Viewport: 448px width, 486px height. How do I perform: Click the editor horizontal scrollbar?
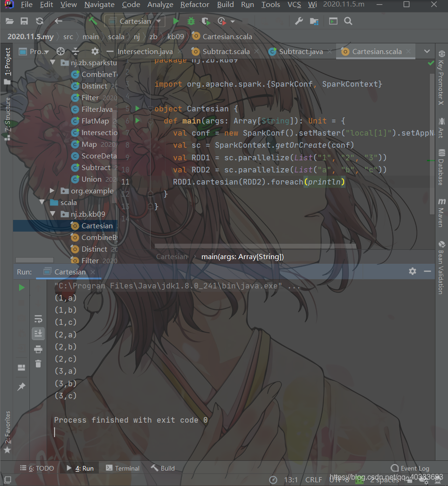[255, 246]
